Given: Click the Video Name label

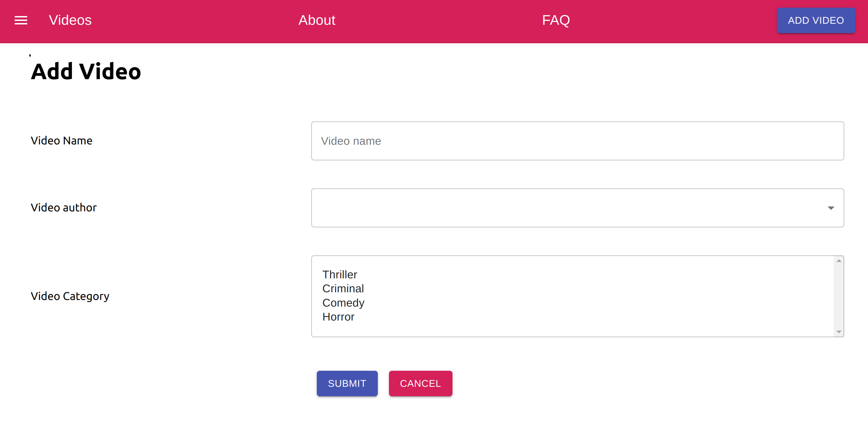Looking at the screenshot, I should coord(61,141).
